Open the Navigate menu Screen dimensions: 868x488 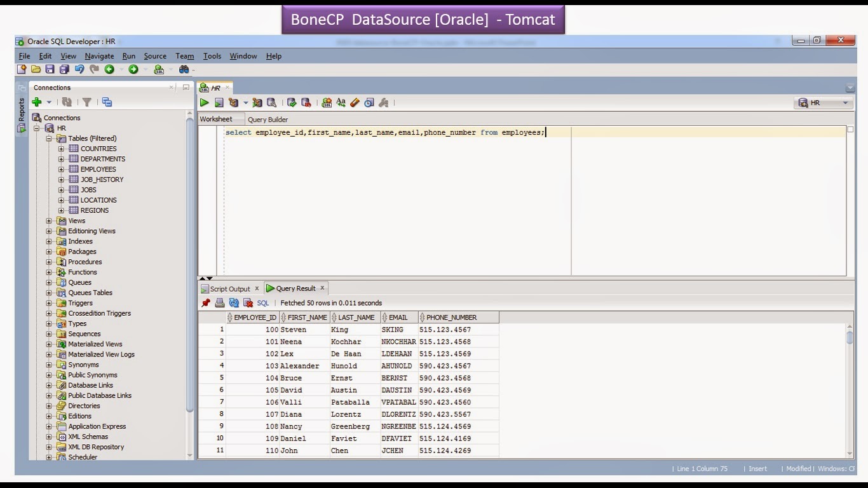[99, 56]
